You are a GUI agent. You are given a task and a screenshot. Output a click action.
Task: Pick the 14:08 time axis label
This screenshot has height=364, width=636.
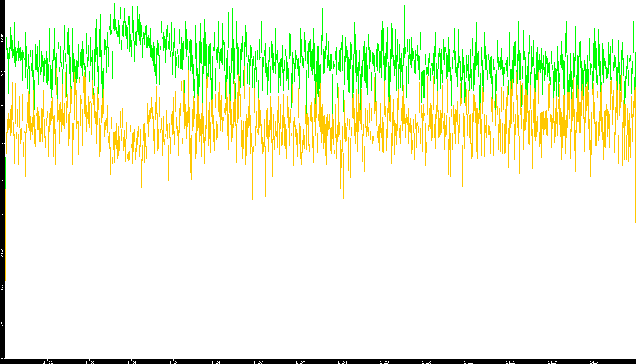coord(342,362)
